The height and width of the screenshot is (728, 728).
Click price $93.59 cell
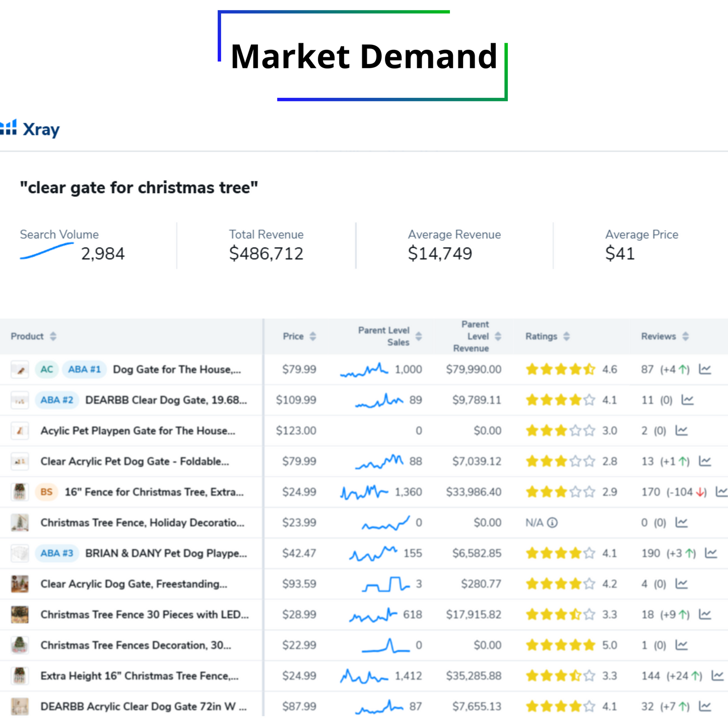[x=299, y=584]
